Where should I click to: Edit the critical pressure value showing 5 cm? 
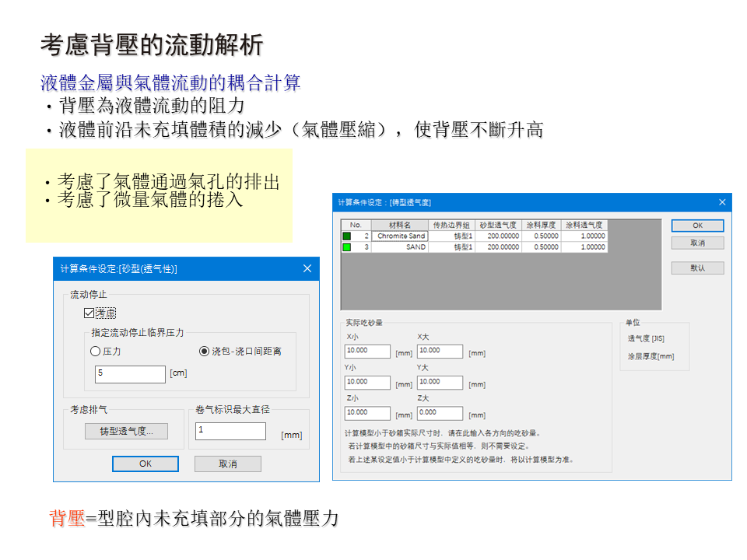click(130, 374)
